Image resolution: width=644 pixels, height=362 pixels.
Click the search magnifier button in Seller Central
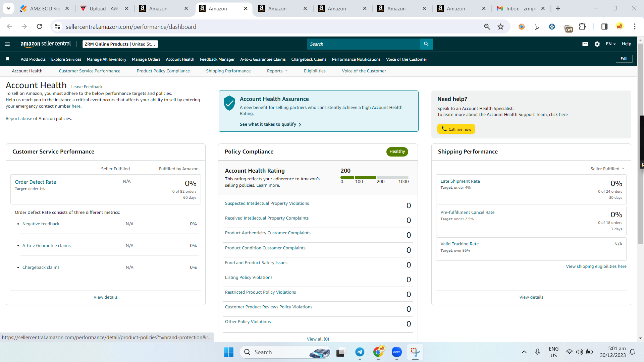click(x=426, y=44)
